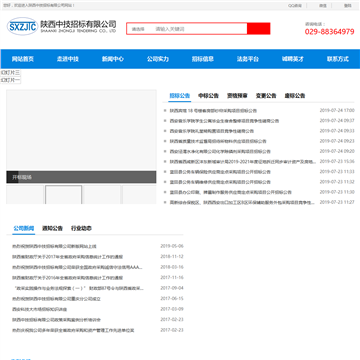This screenshot has width=360, height=360.
Task: Focus the 请输入关键词 search input field
Action: click(199, 29)
